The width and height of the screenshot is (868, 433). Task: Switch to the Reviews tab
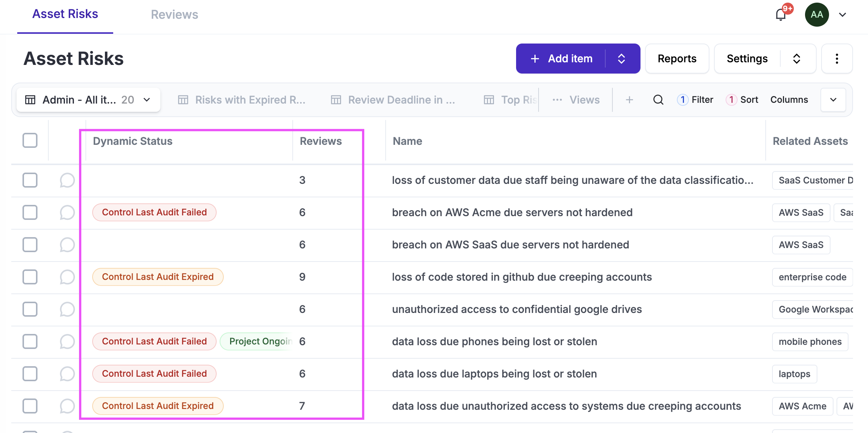[174, 15]
